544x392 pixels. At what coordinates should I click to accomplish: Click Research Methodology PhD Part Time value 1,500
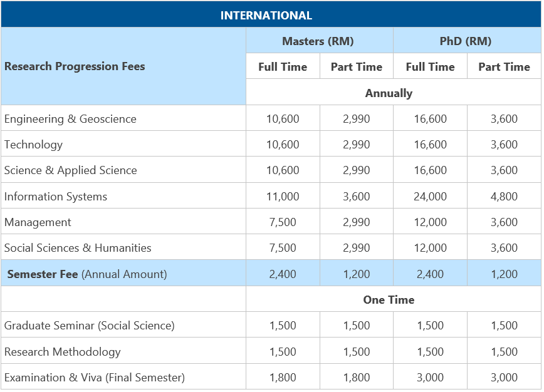point(504,352)
